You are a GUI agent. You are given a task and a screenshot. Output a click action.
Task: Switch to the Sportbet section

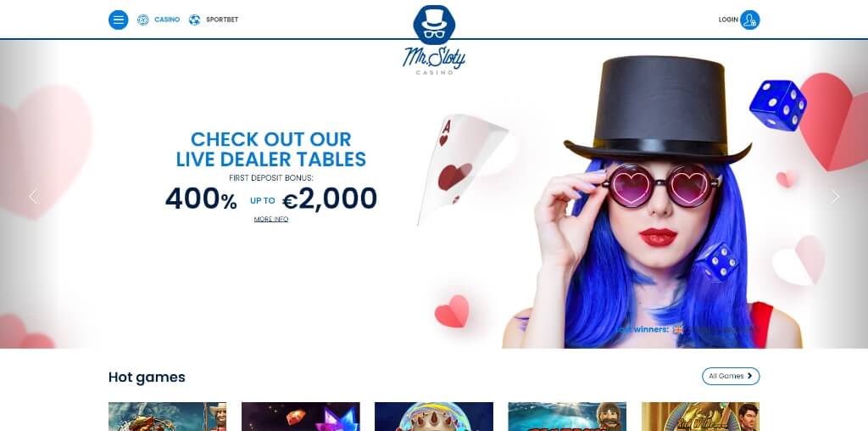pos(222,20)
